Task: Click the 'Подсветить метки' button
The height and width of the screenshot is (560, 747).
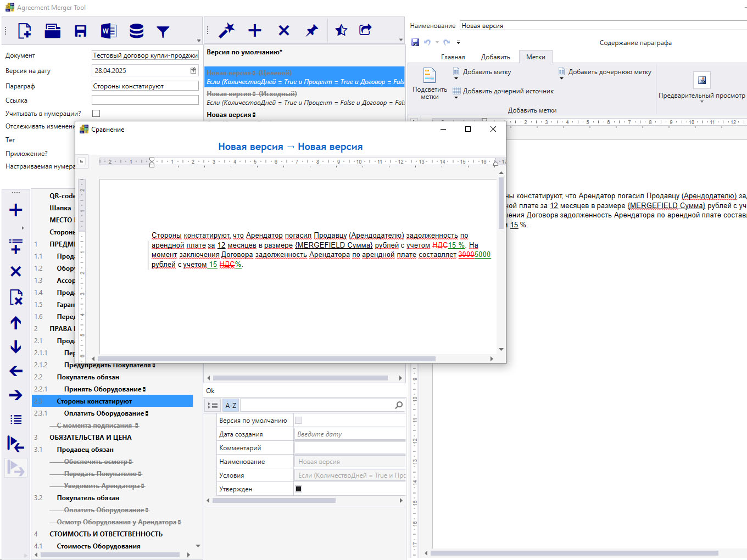Action: pyautogui.click(x=430, y=83)
